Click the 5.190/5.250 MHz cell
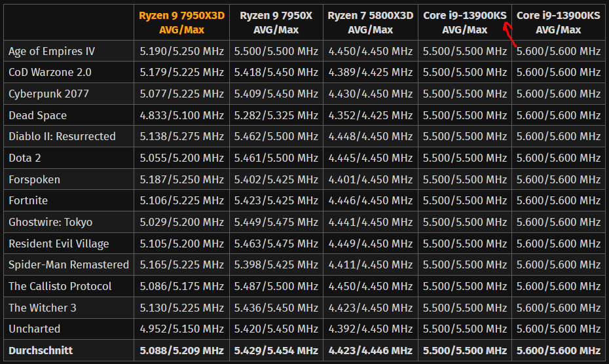This screenshot has width=609, height=364. 182,51
